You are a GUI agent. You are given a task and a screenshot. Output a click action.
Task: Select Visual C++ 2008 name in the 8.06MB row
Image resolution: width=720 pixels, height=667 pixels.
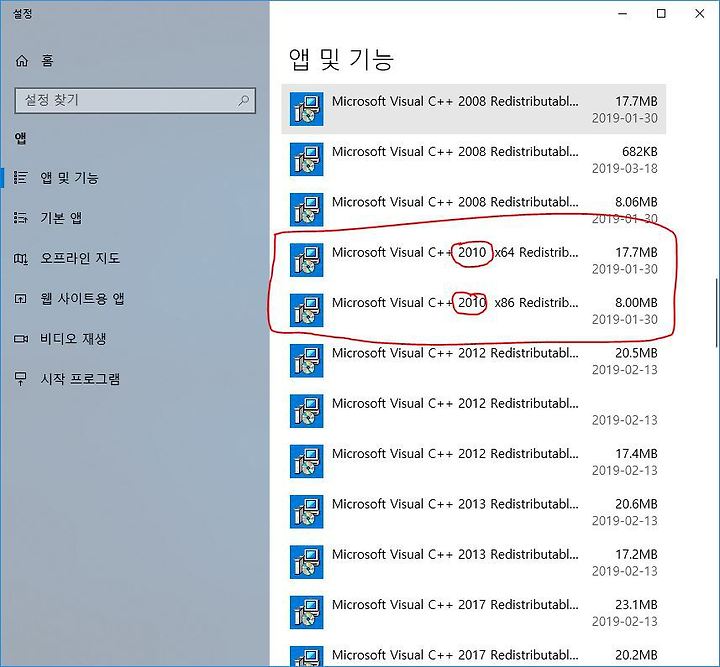455,202
